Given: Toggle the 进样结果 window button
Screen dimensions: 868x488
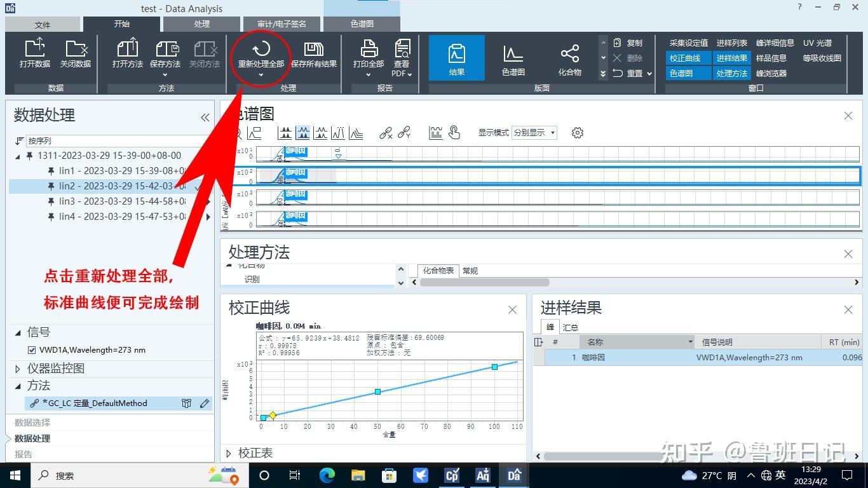Looking at the screenshot, I should coord(732,58).
